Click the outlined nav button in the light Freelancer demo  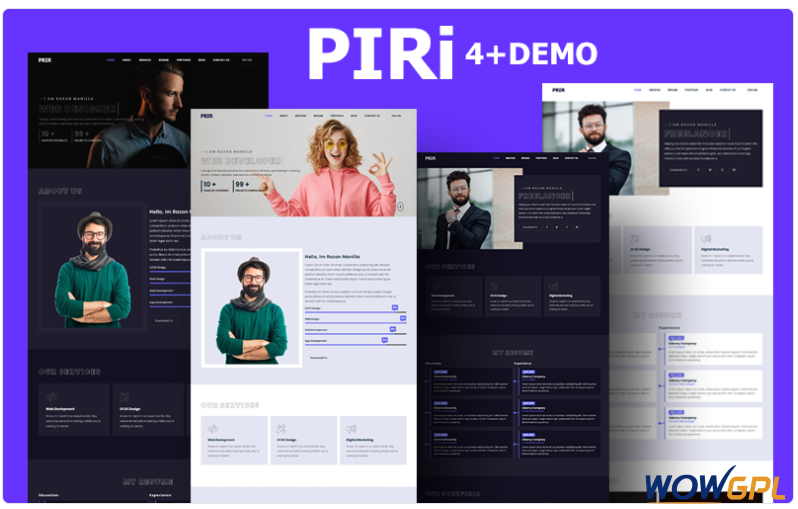pos(752,90)
